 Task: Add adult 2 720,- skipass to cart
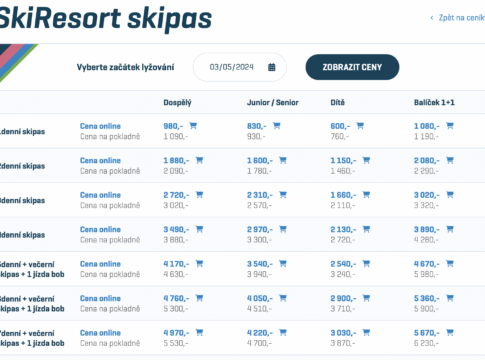[x=199, y=195]
